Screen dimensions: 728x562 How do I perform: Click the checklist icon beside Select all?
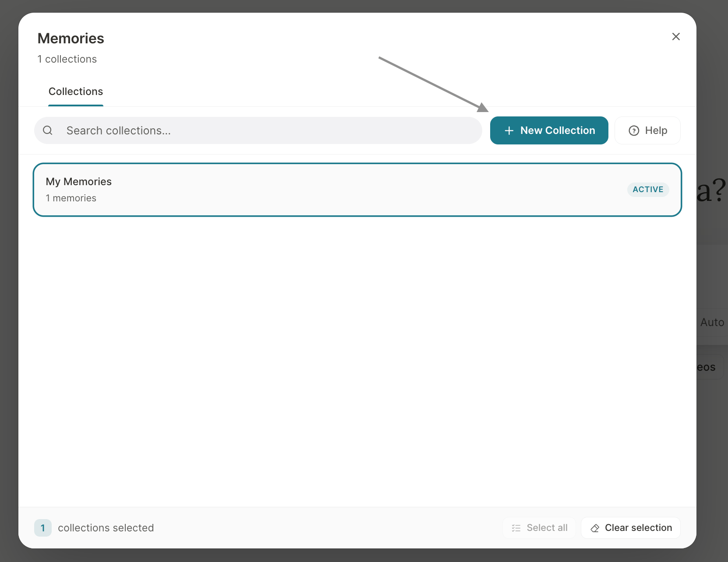click(516, 528)
